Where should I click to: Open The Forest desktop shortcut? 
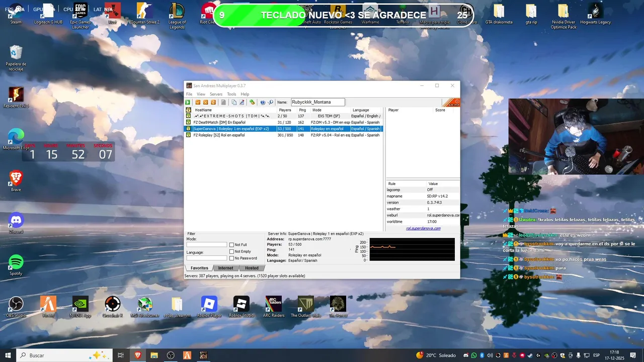click(x=338, y=307)
